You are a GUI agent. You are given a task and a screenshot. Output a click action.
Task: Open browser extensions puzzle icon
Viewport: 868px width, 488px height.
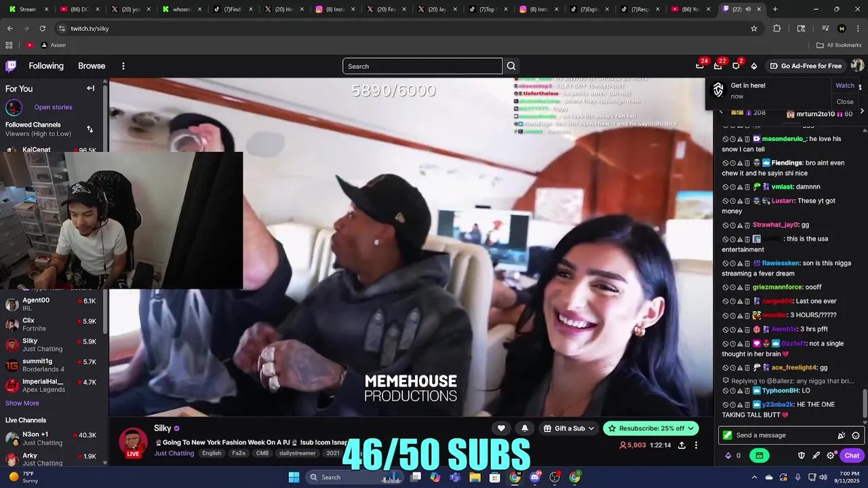777,28
